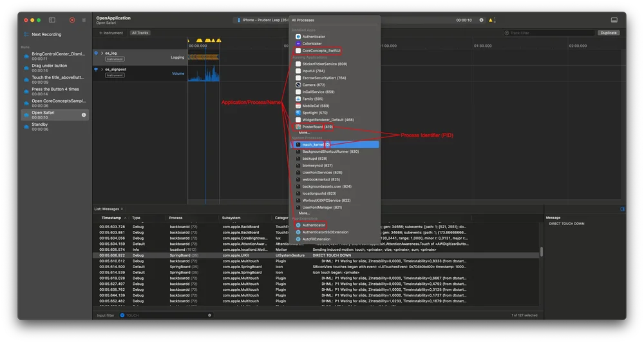The width and height of the screenshot is (644, 343).
Task: Click the messages table vertical scrollbar
Action: tap(542, 251)
